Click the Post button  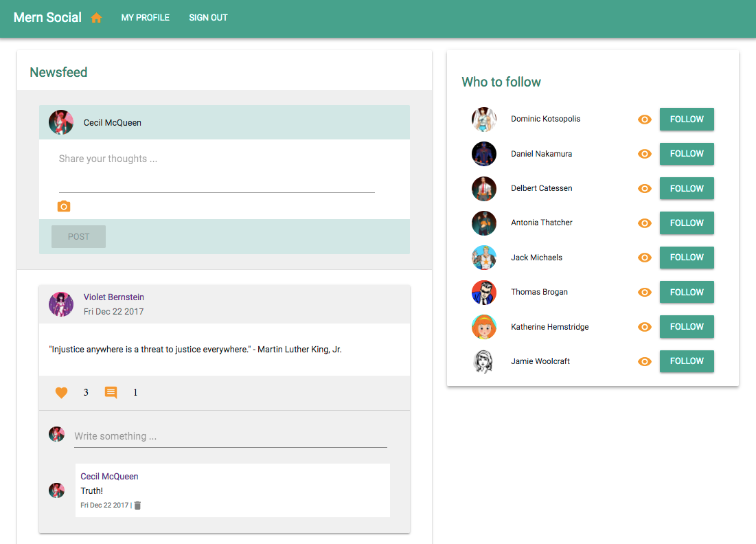click(78, 236)
